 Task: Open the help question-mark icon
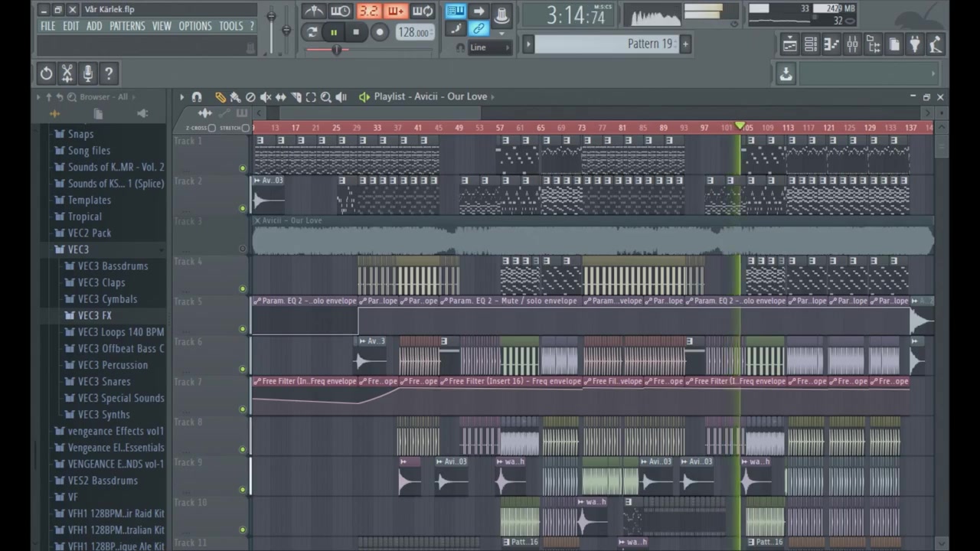point(109,73)
